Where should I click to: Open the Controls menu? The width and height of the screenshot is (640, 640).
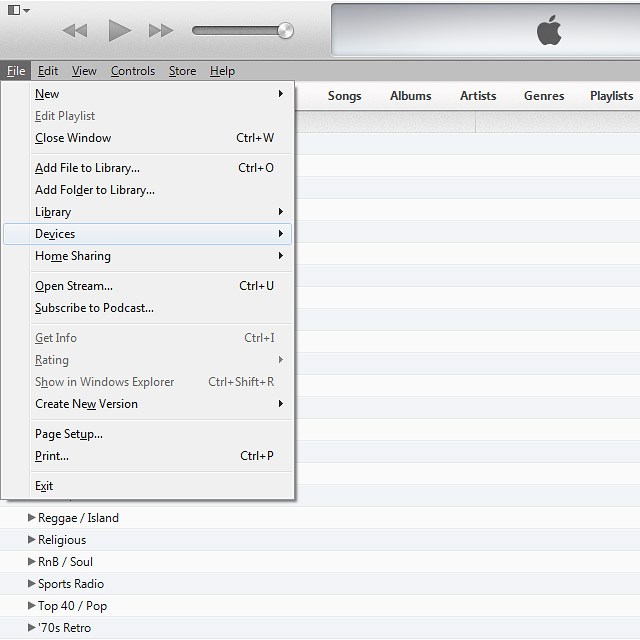133,71
